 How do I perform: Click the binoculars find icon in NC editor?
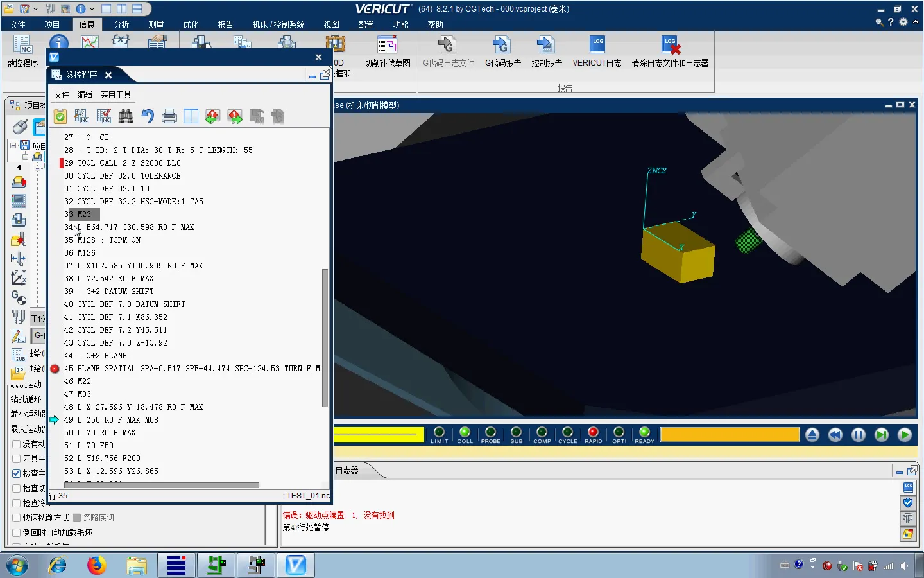[126, 116]
